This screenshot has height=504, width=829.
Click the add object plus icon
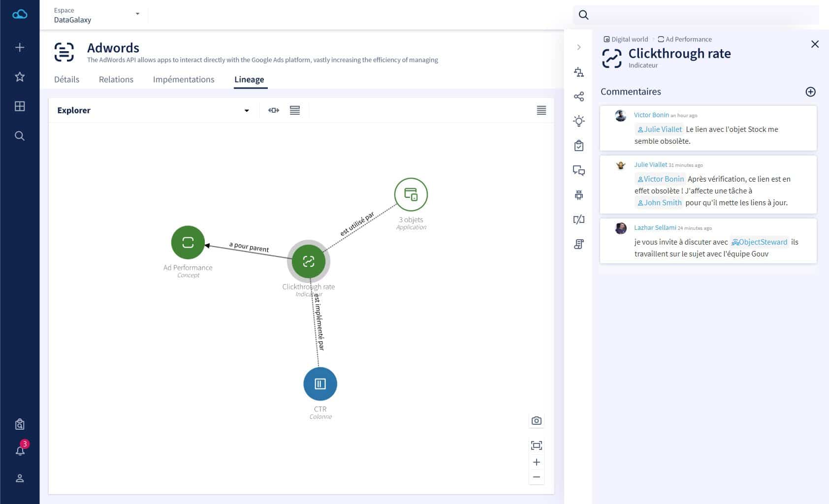pyautogui.click(x=19, y=47)
